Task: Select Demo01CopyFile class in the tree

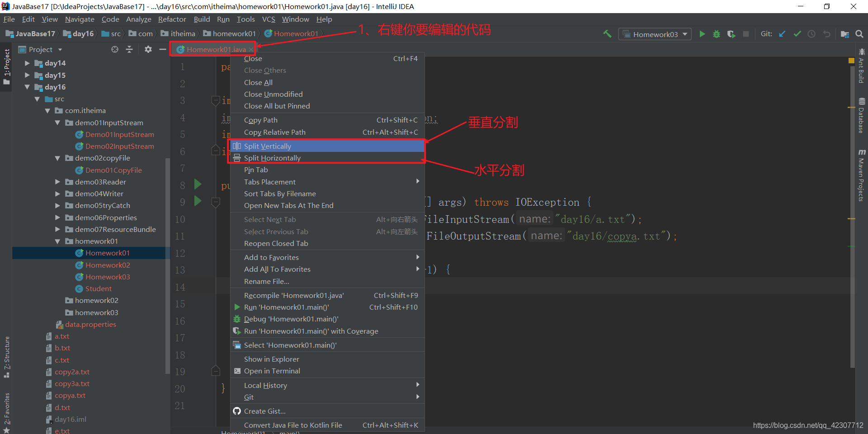Action: [x=113, y=170]
